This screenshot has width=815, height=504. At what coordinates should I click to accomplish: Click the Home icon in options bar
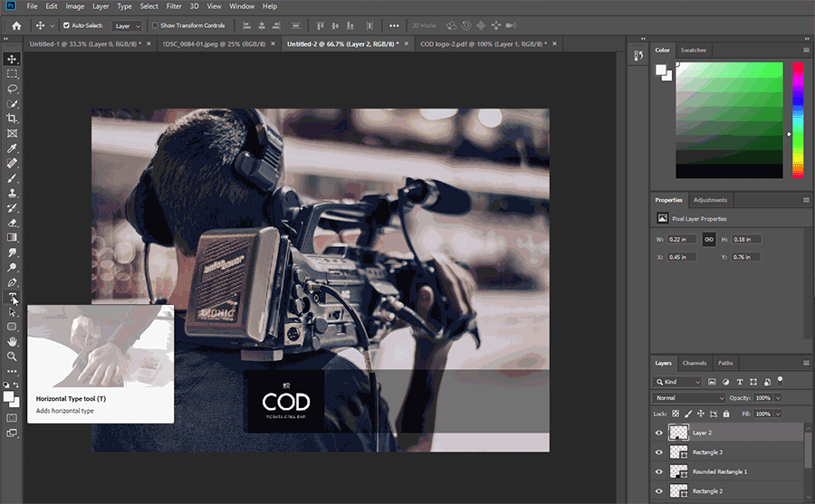(x=16, y=25)
